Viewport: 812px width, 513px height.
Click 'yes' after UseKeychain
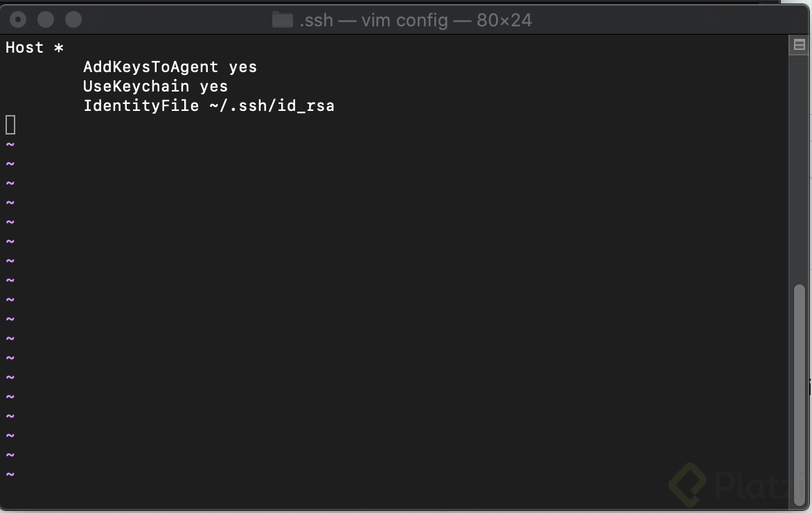(214, 87)
